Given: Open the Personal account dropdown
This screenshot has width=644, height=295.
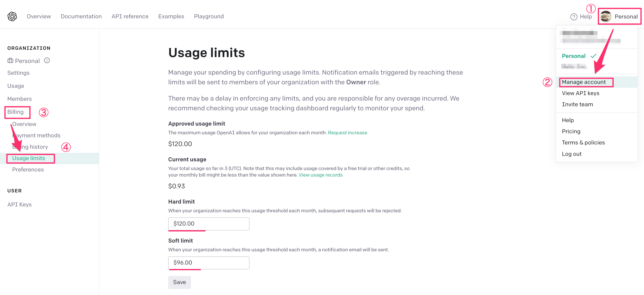Looking at the screenshot, I should coord(626,17).
